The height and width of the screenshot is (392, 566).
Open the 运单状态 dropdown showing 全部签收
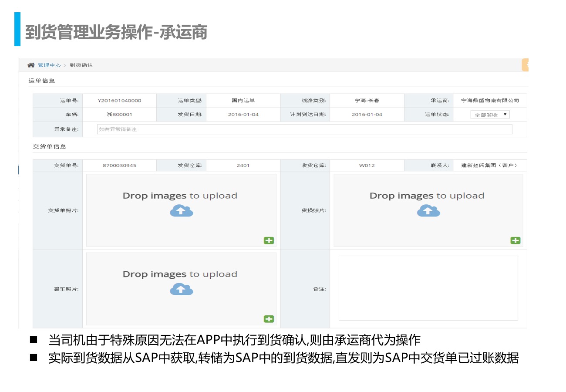click(x=490, y=115)
